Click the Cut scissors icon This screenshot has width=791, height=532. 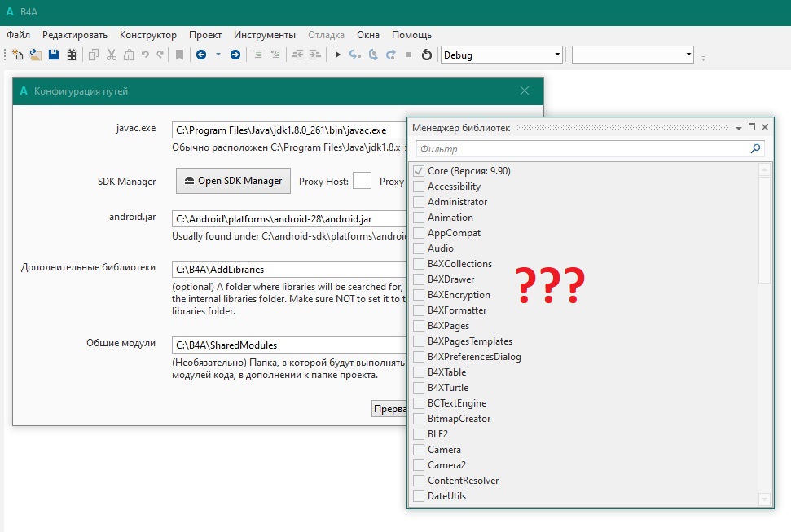point(112,55)
